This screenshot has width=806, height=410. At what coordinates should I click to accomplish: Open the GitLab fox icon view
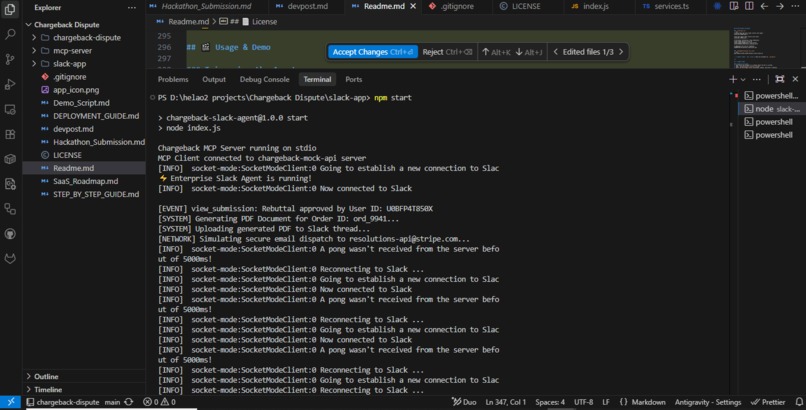coord(10,258)
